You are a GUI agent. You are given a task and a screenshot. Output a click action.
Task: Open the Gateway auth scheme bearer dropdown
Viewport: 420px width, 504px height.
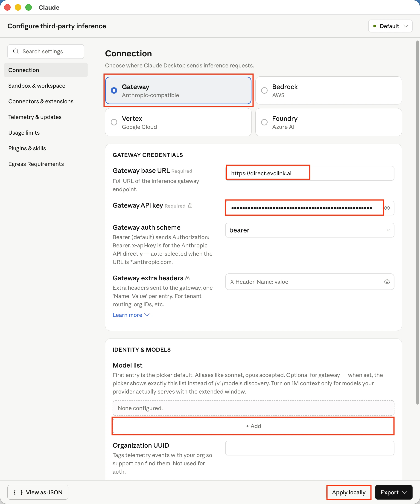click(x=309, y=230)
